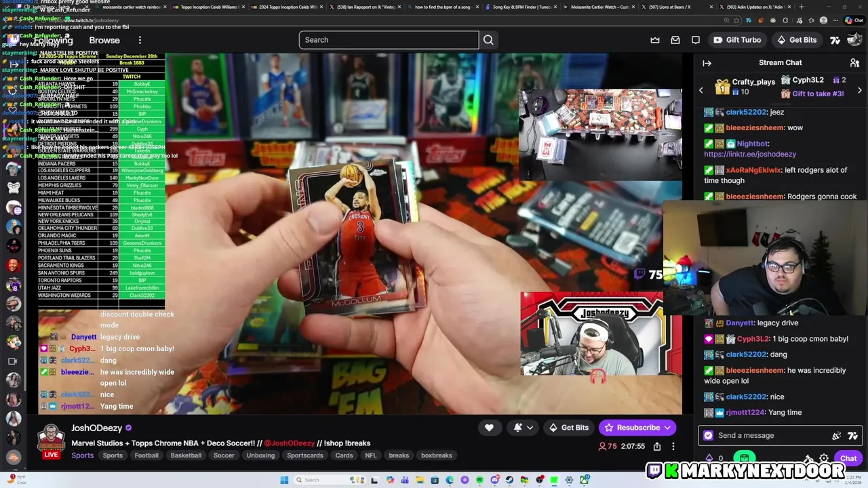Select the NFL tag
The height and width of the screenshot is (488, 868).
tap(371, 455)
